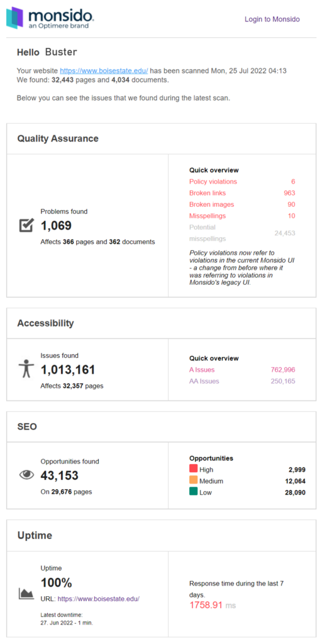This screenshot has height=644, width=322.
Task: Click the On 29,676 pages text
Action: click(x=66, y=492)
